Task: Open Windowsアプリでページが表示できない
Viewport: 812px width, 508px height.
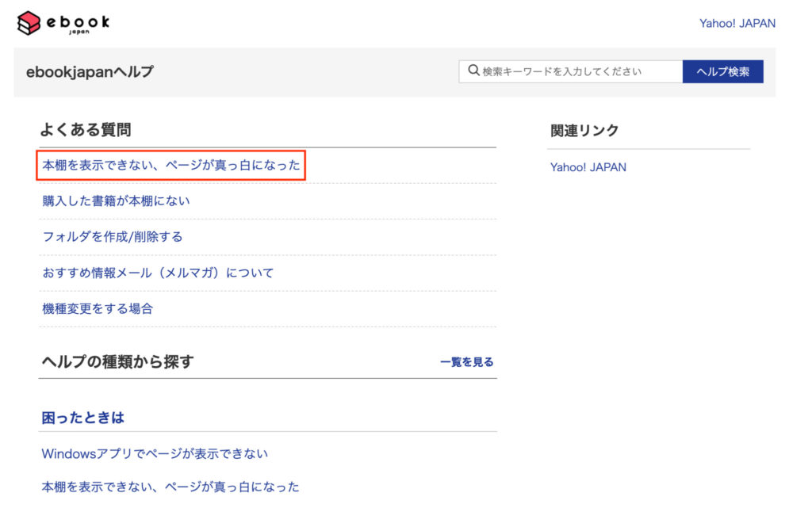Action: click(155, 453)
